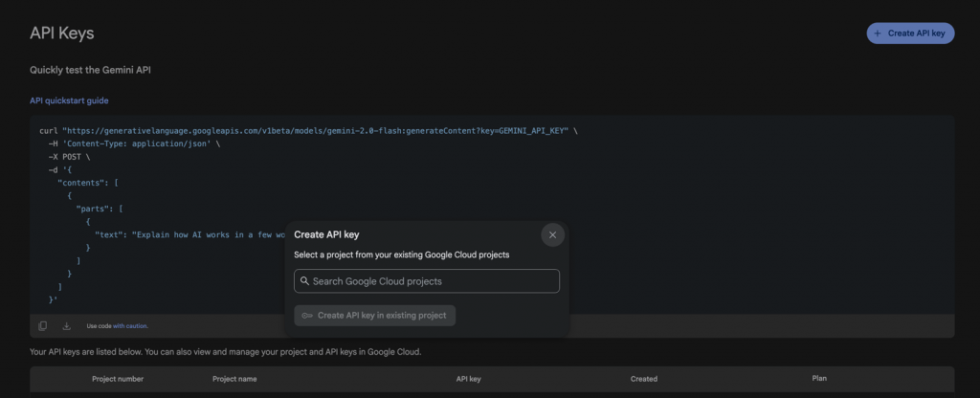Select the Project name column header
Screen dimensions: 980x398
pyautogui.click(x=234, y=379)
